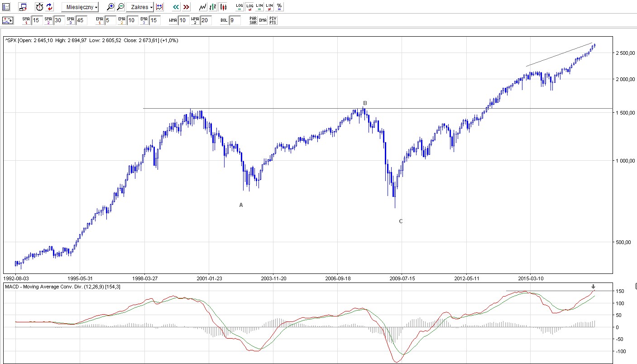Toggle the SMA 3 indicator

tap(70, 20)
